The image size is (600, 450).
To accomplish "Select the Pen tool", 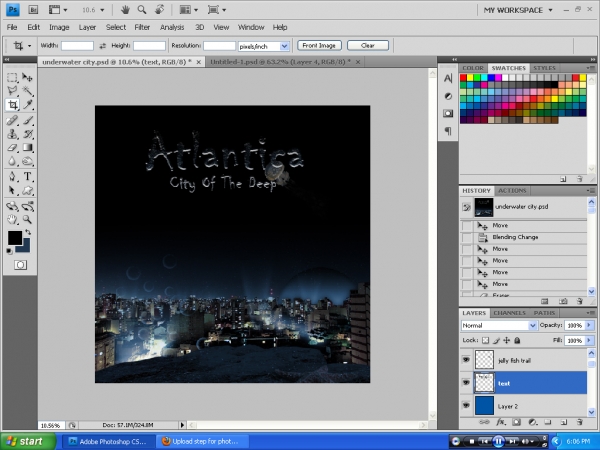I will pos(12,176).
